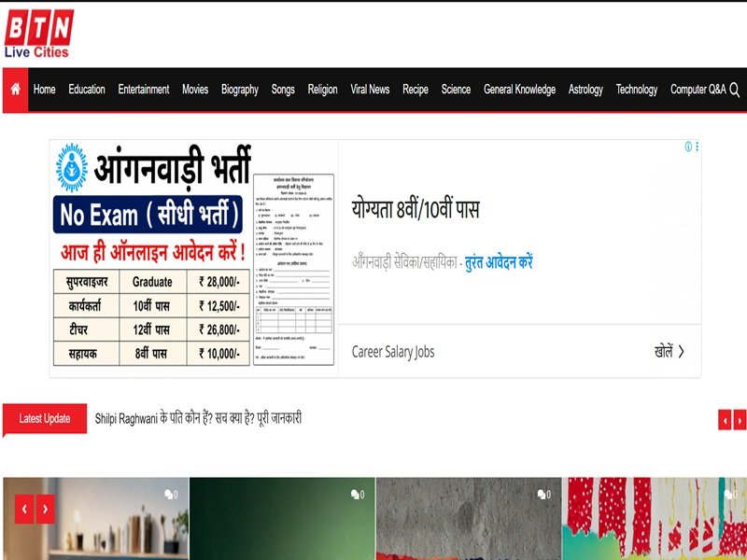The image size is (747, 560).
Task: Open the Astrology category
Action: pos(585,90)
